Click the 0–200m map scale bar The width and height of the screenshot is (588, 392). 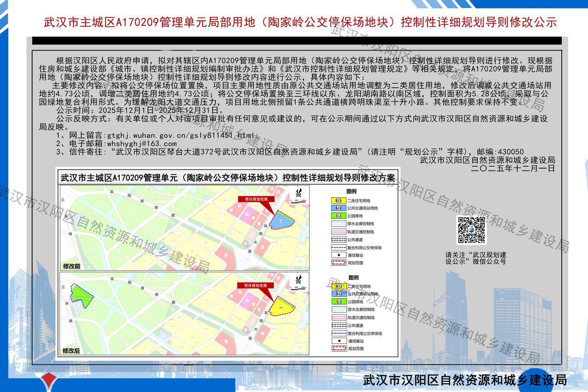tap(298, 202)
